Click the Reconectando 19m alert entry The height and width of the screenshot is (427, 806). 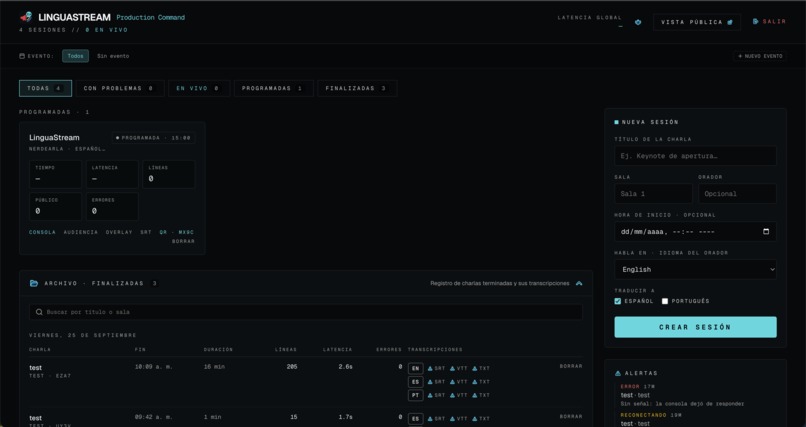coord(650,419)
